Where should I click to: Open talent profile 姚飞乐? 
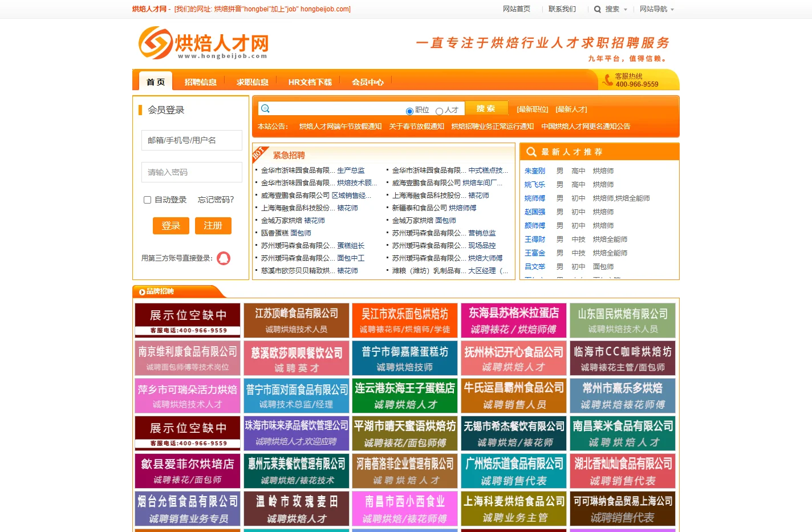click(x=535, y=185)
